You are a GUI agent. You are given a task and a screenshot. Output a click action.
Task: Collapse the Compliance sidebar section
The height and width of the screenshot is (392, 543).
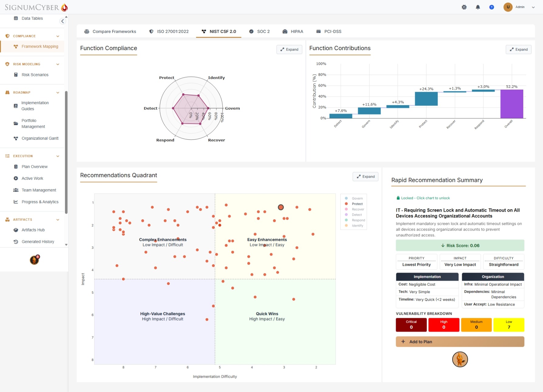click(58, 36)
